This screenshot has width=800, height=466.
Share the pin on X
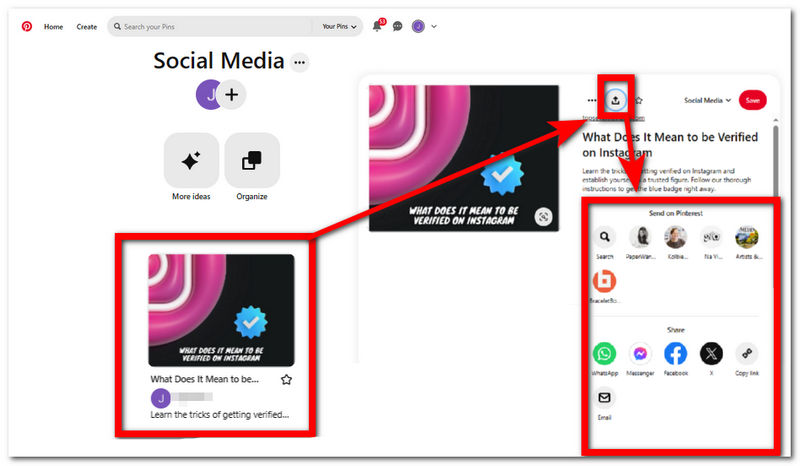tap(711, 354)
